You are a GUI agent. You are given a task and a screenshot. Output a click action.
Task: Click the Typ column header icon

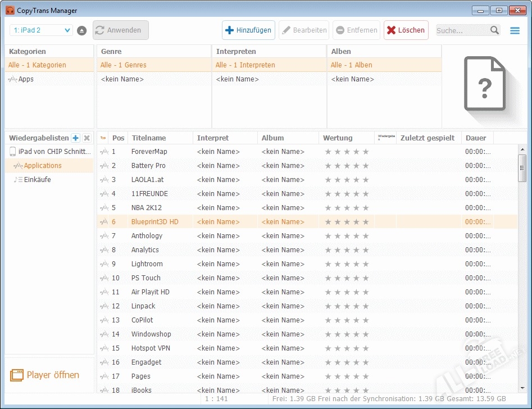(x=103, y=138)
